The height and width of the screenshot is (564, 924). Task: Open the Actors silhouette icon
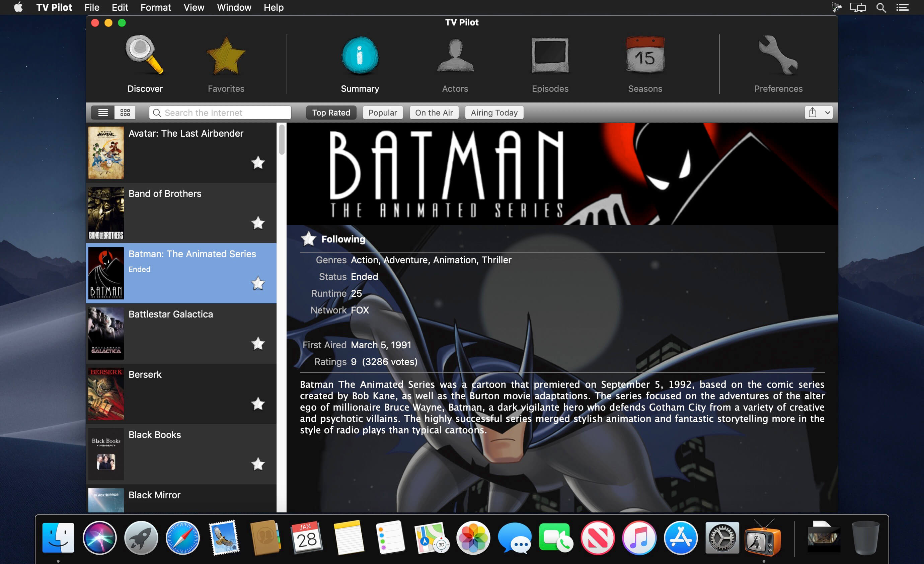pyautogui.click(x=455, y=56)
